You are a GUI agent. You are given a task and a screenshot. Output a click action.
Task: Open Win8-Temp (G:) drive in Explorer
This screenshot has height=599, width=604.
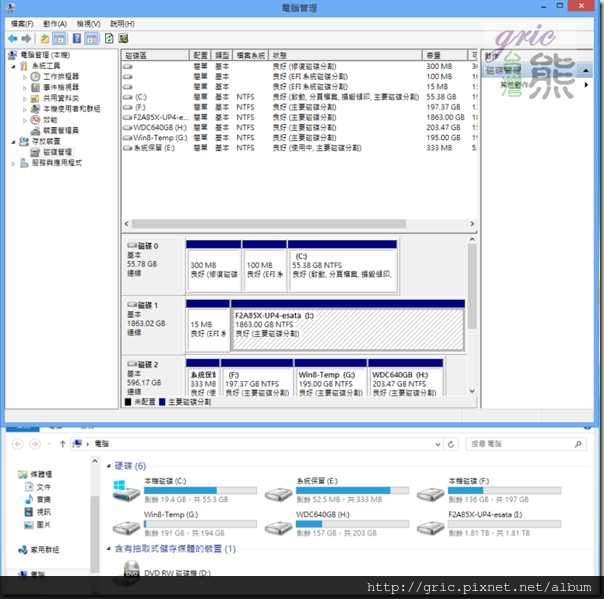pyautogui.click(x=185, y=524)
